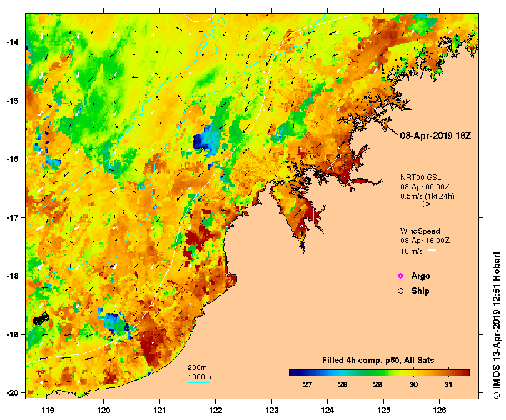Click the white wind scale arrow
Viewport: 506px width, 420px height.
(x=432, y=251)
